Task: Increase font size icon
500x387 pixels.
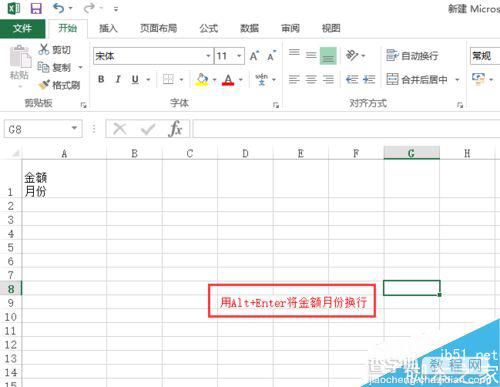Action: click(x=254, y=56)
